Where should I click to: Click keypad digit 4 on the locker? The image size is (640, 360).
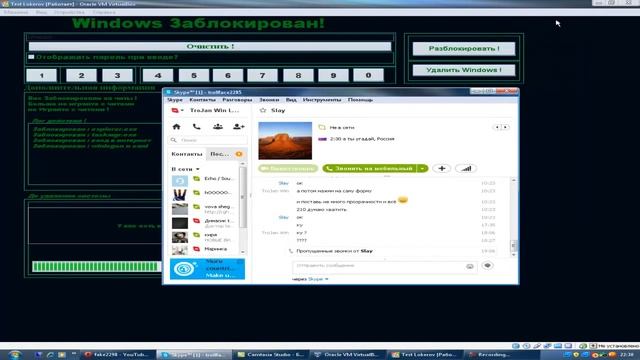coord(158,76)
